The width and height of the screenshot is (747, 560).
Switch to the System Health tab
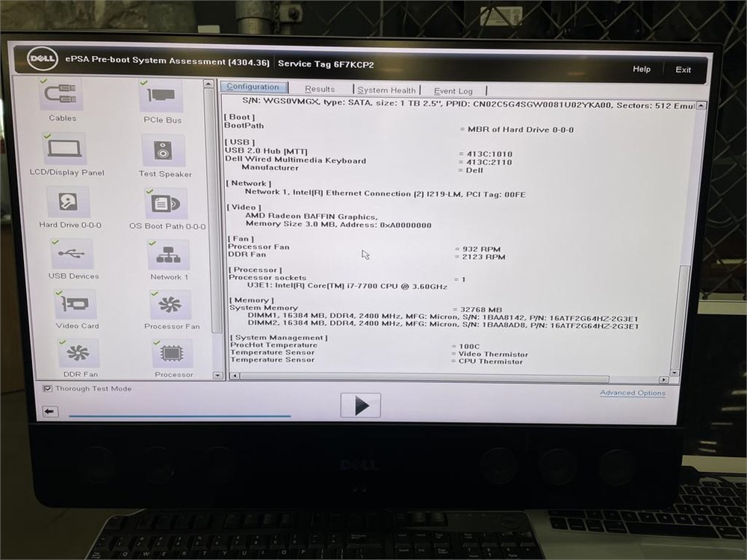pos(386,90)
